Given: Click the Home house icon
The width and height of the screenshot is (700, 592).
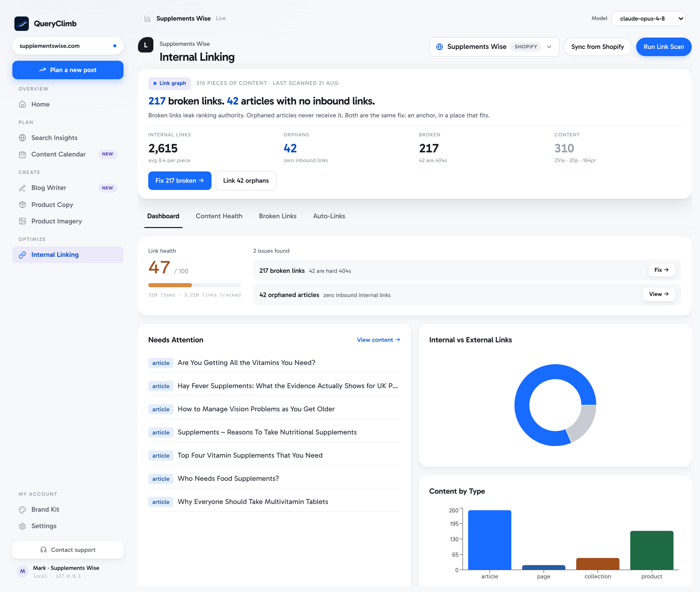Looking at the screenshot, I should (x=22, y=104).
